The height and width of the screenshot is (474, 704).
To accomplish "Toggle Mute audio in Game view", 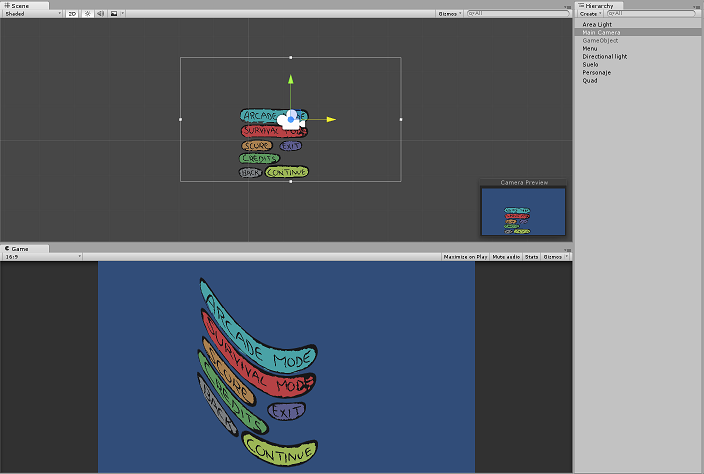I will coord(506,257).
